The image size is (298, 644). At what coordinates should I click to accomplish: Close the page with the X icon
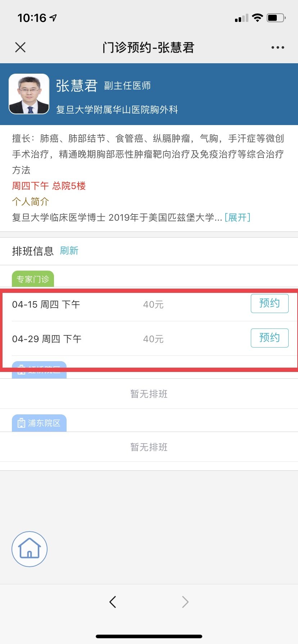click(x=21, y=47)
